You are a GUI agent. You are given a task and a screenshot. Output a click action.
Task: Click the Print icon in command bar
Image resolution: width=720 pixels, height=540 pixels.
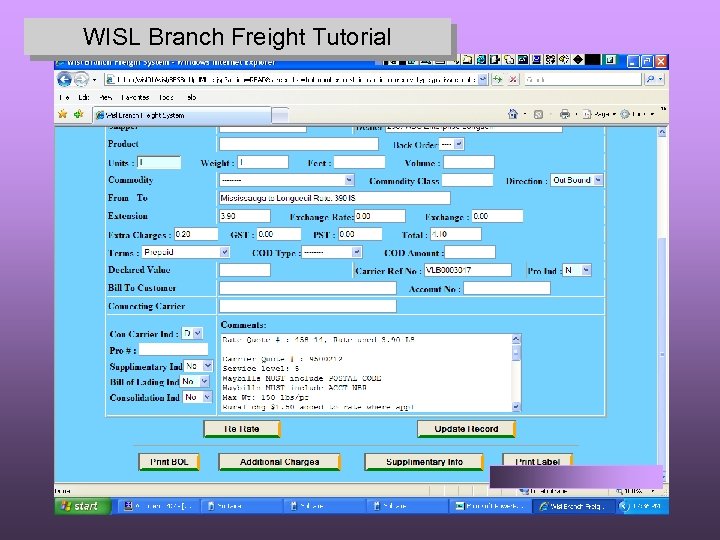tap(565, 114)
